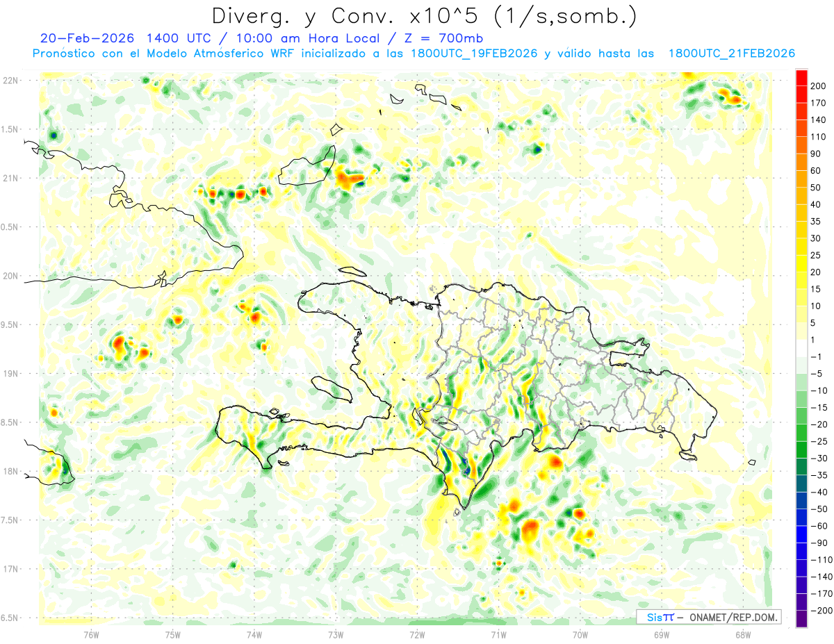Image resolution: width=834 pixels, height=644 pixels.
Task: Click the '8.5N' latitude label
Action: coord(10,422)
